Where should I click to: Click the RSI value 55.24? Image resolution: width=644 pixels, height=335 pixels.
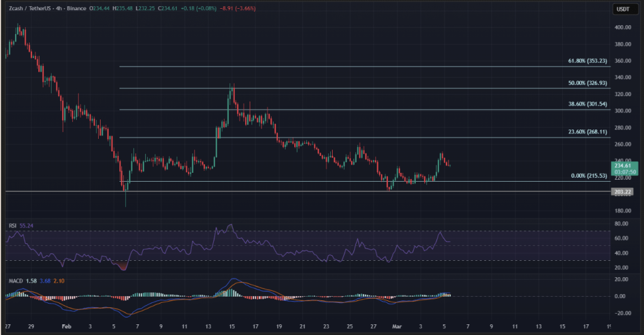pos(26,224)
